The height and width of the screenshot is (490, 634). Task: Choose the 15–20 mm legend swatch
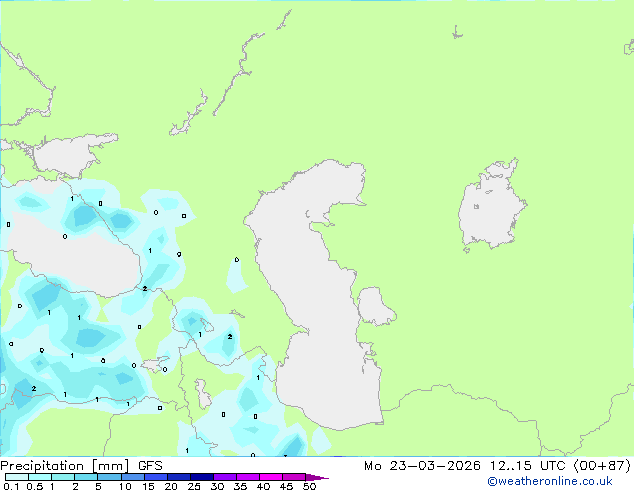coord(155,477)
